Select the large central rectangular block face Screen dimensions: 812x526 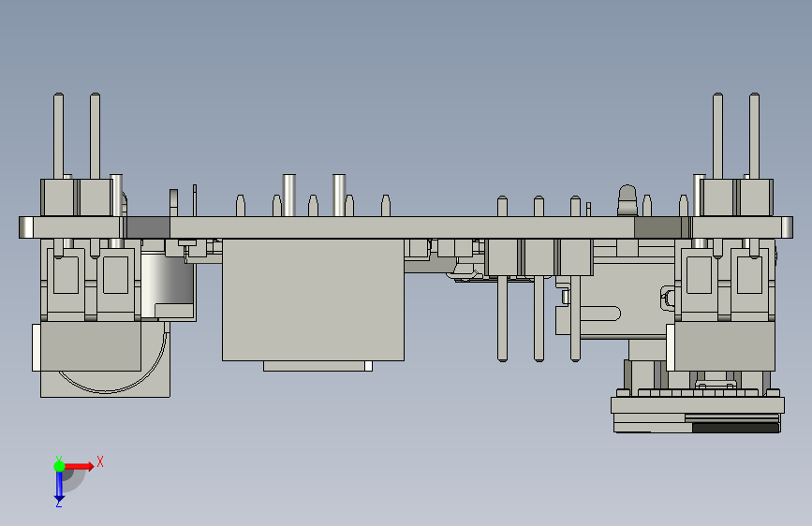point(314,300)
